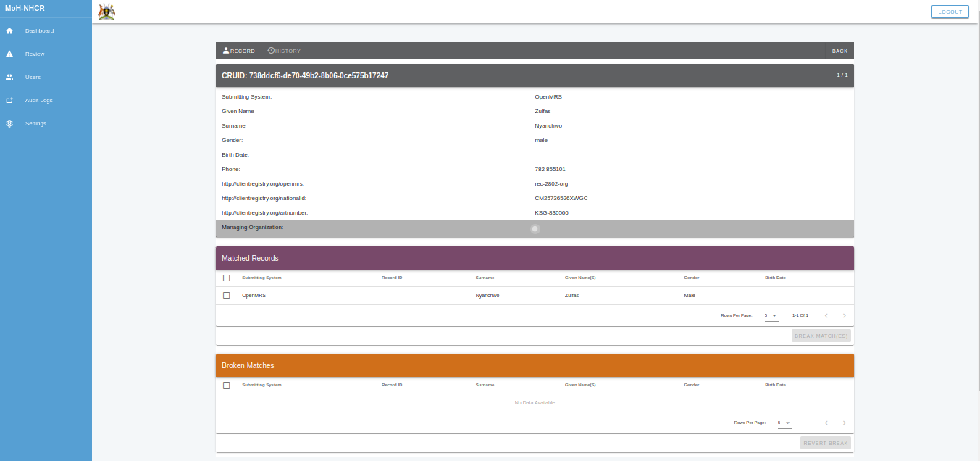Click the Review warning triangle icon
Image resolution: width=980 pixels, height=461 pixels.
(9, 54)
